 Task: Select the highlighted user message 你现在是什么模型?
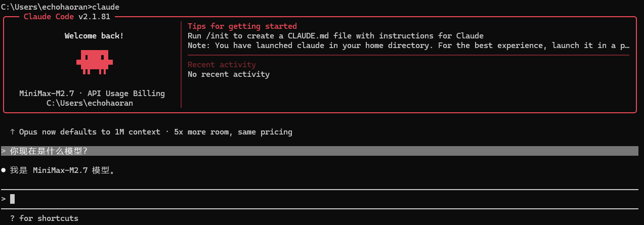(x=49, y=151)
